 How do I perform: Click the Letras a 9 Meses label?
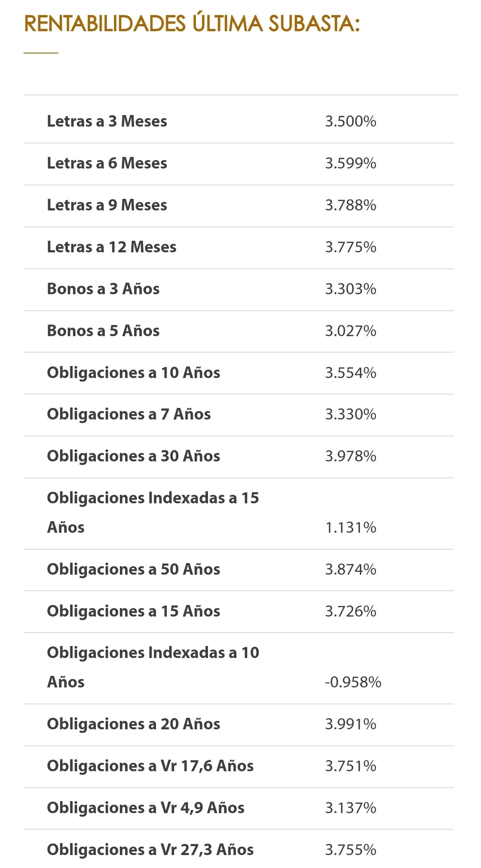(107, 205)
